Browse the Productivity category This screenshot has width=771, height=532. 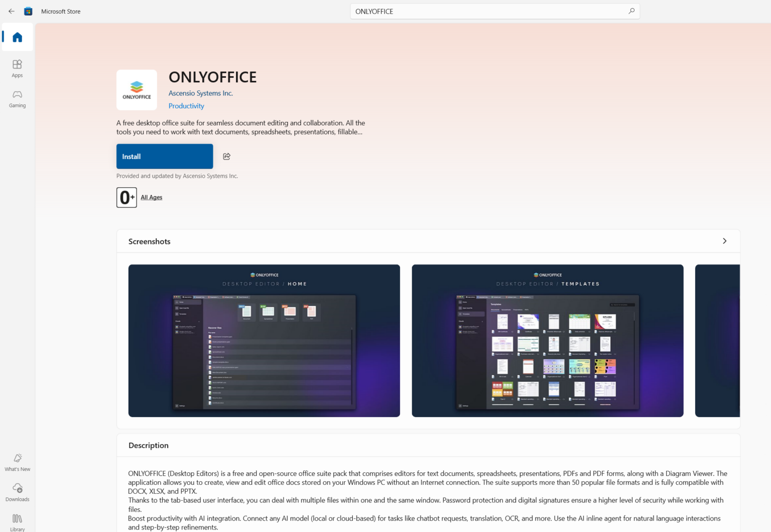click(186, 106)
